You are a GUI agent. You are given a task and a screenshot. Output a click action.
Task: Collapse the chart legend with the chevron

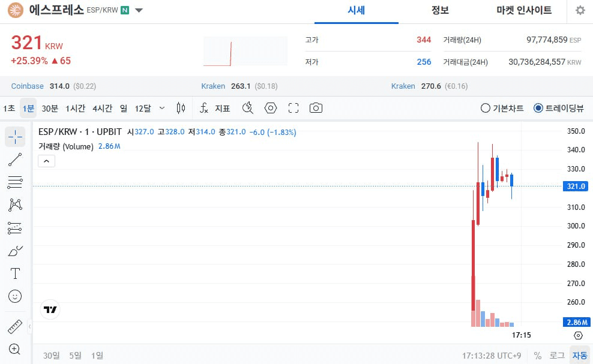(x=47, y=161)
